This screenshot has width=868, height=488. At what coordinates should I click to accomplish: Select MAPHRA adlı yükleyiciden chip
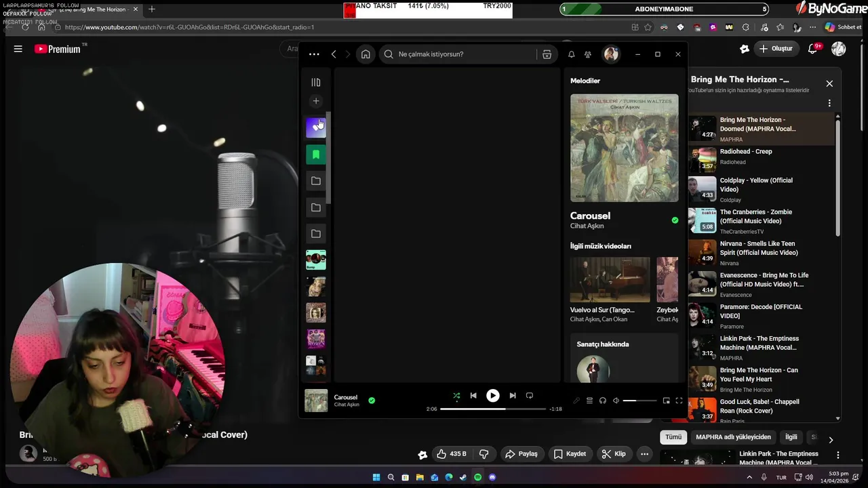click(x=733, y=437)
